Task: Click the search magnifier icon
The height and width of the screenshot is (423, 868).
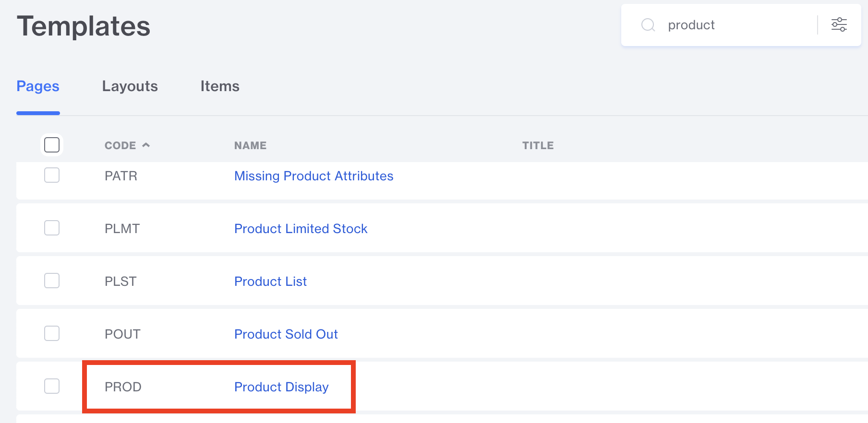Action: click(x=648, y=25)
